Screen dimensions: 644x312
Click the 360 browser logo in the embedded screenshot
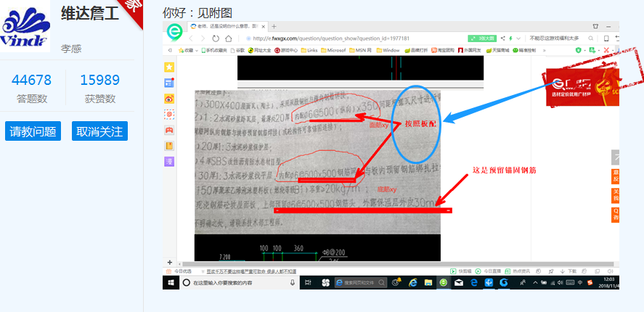(174, 31)
